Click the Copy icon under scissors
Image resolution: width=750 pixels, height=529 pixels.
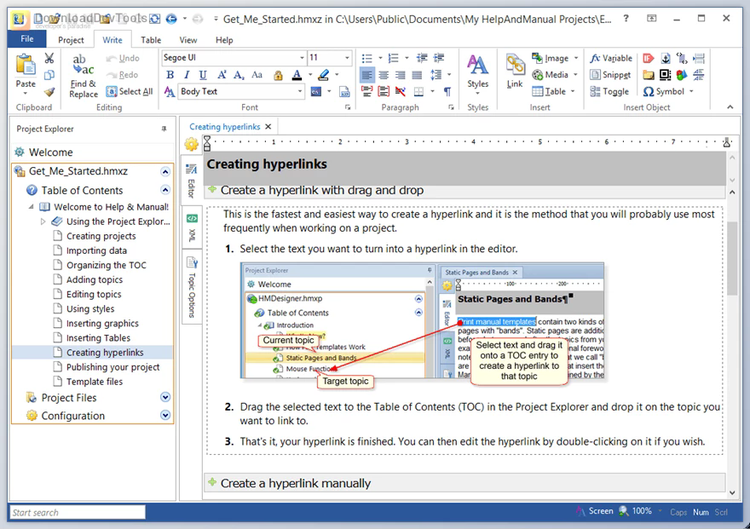49,75
